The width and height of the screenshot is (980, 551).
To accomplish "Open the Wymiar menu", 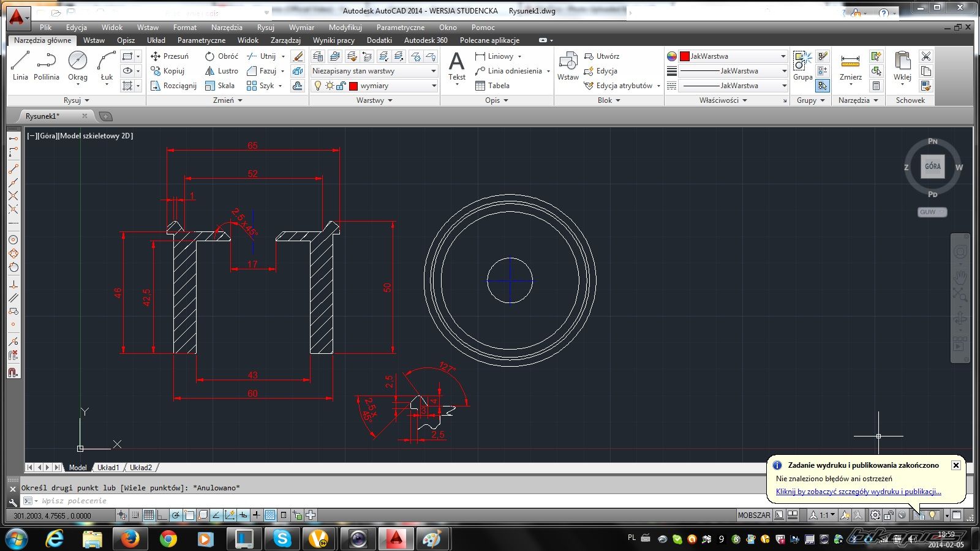I will click(301, 28).
